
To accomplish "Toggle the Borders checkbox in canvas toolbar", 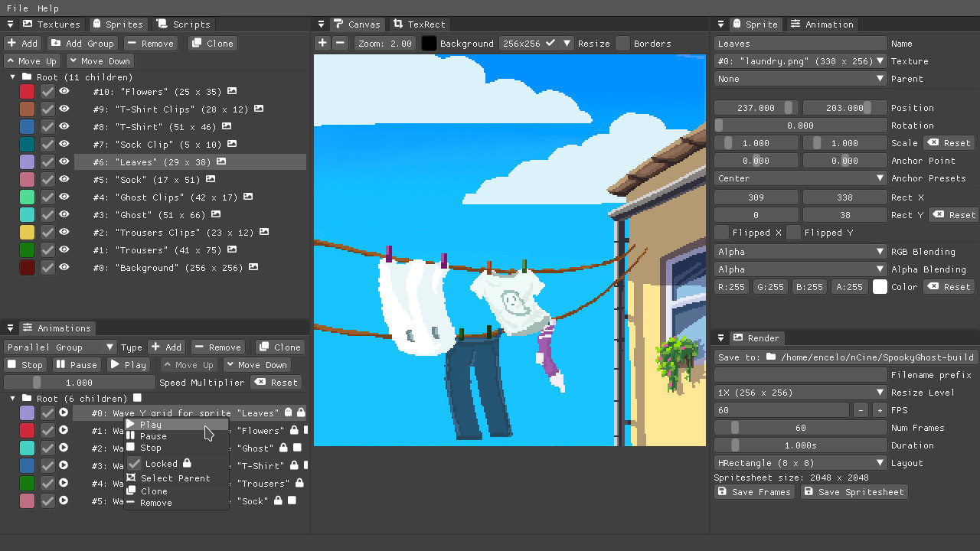I will 623,44.
